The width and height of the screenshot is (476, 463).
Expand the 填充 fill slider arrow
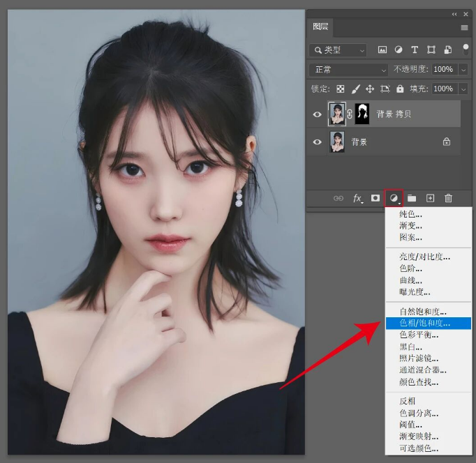click(x=463, y=89)
